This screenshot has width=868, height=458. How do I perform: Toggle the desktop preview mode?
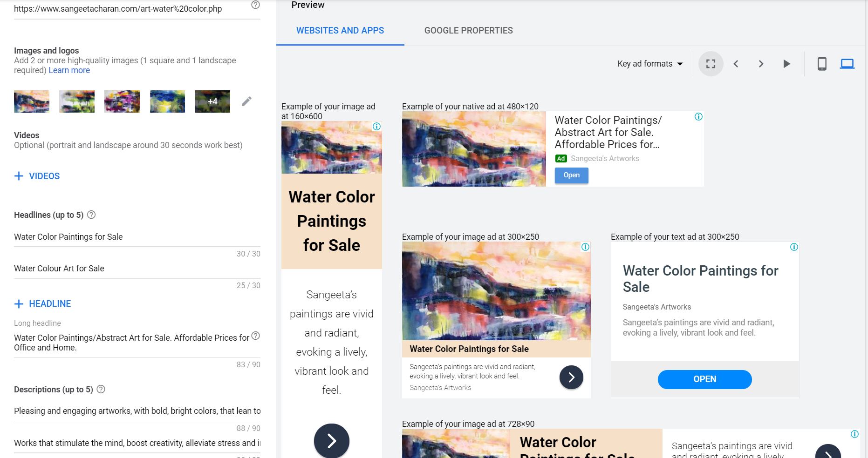[847, 63]
